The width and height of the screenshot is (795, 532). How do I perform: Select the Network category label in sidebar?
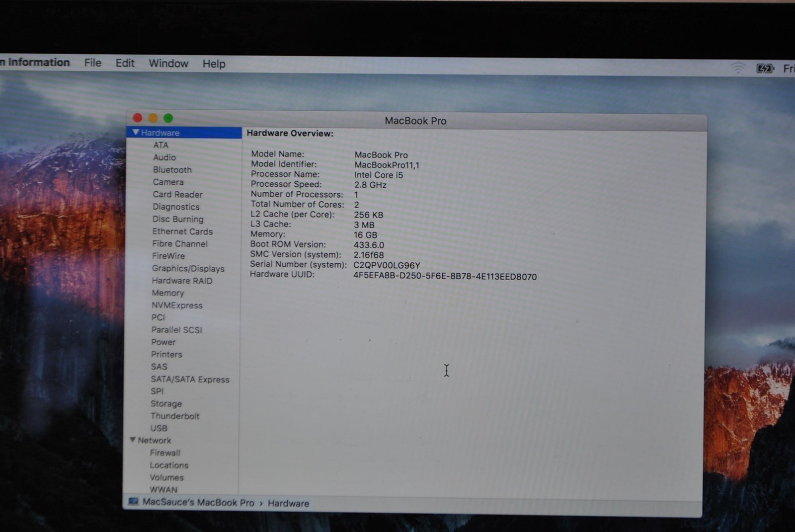154,441
